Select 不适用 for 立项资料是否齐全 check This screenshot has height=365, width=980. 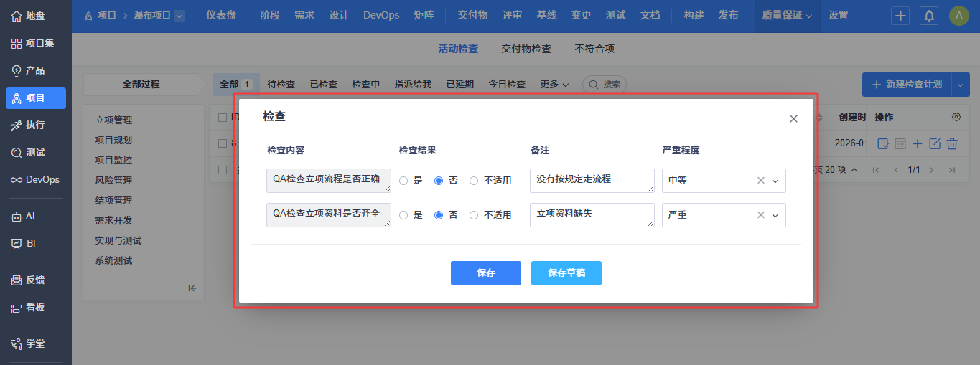tap(474, 215)
